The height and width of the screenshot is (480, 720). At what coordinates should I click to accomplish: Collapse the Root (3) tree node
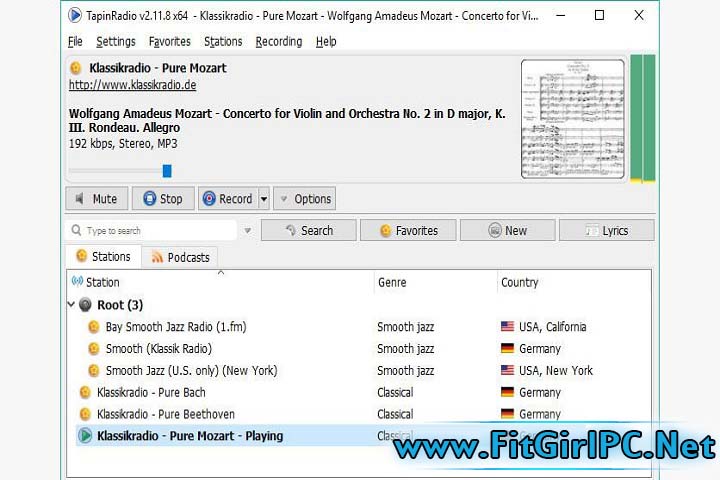point(71,305)
